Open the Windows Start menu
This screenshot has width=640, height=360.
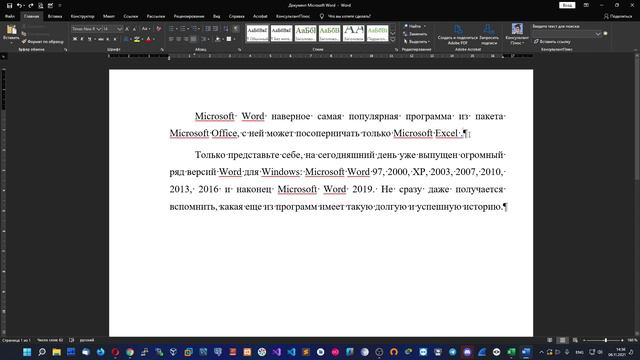[27, 352]
